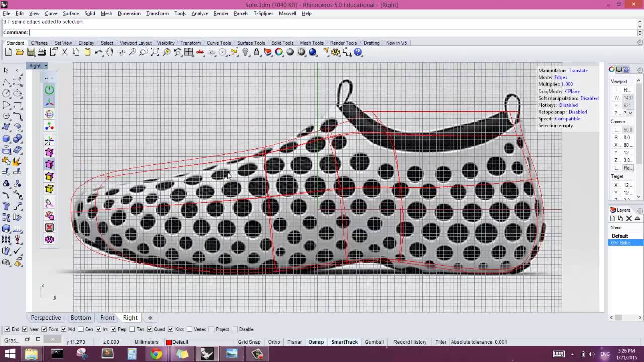Click the New file icon
This screenshot has height=362, width=644.
tap(8, 52)
